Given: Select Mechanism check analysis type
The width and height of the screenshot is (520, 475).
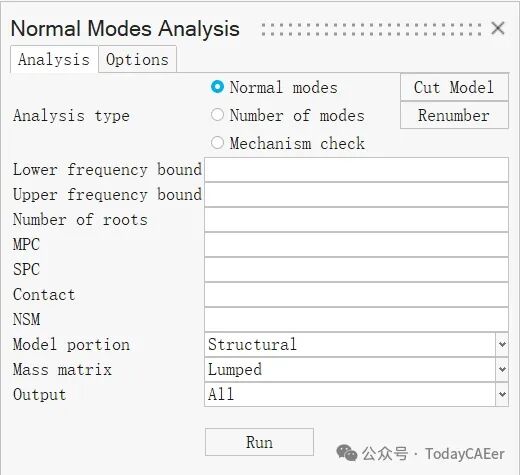Looking at the screenshot, I should click(217, 143).
